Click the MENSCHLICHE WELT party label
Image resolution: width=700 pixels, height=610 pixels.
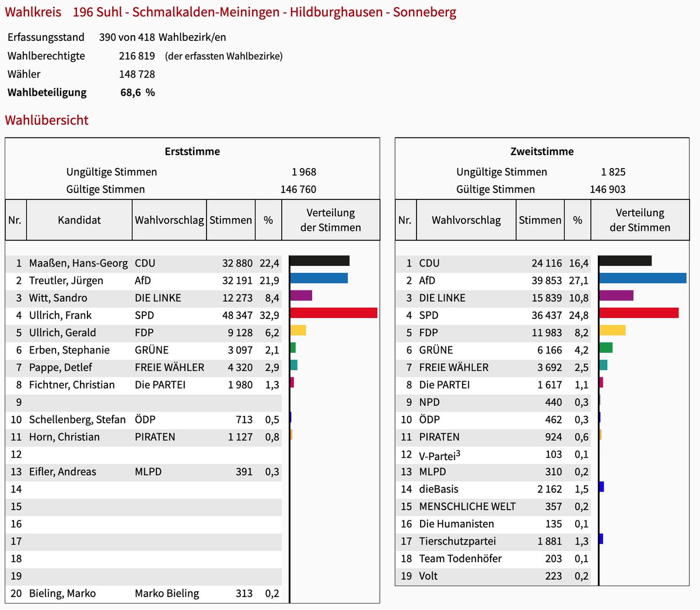pos(467,506)
